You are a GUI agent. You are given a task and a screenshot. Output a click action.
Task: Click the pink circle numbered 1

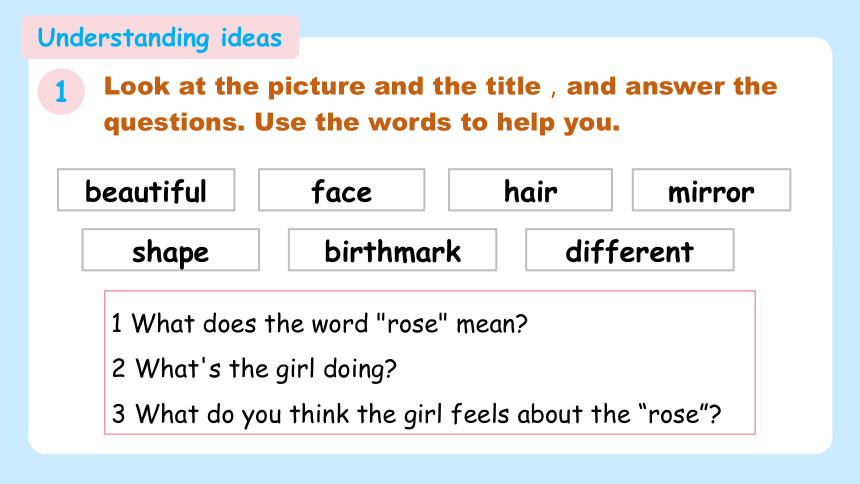[61, 92]
